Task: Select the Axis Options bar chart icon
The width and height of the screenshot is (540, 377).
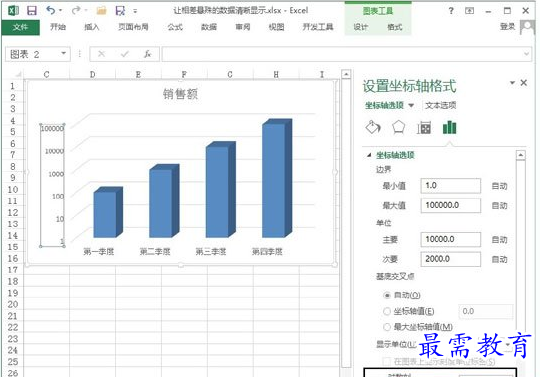Action: pos(449,127)
